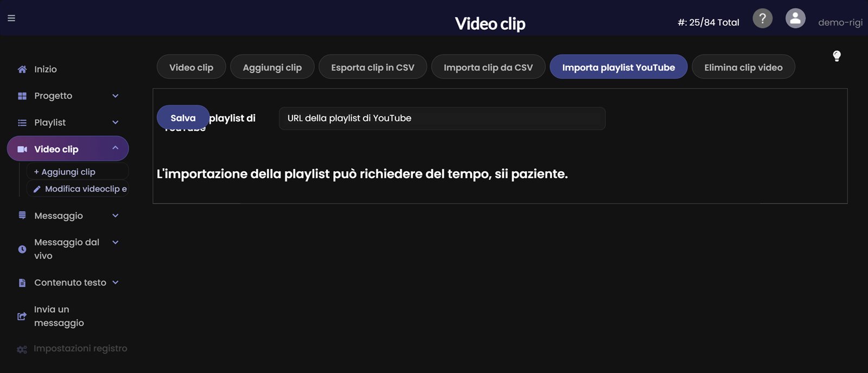Click the help question mark icon
The height and width of the screenshot is (373, 868).
point(762,18)
